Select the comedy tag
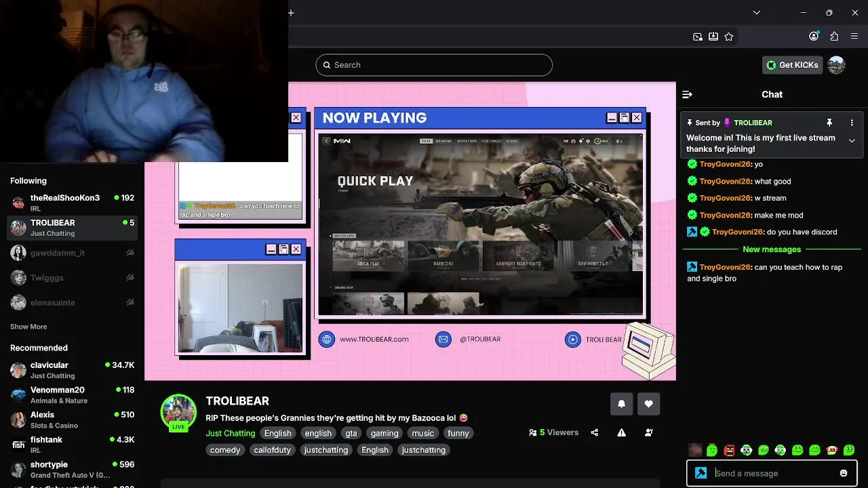Viewport: 868px width, 488px height. (225, 450)
